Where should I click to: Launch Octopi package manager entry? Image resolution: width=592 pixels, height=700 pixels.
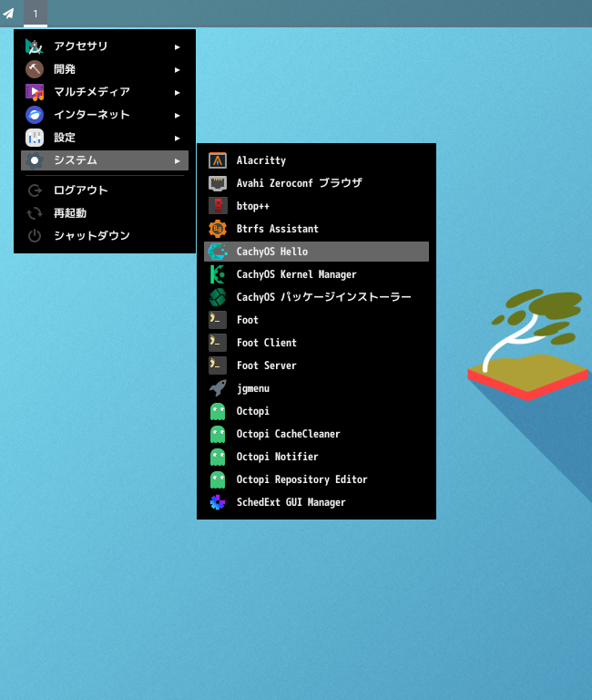tap(316, 411)
